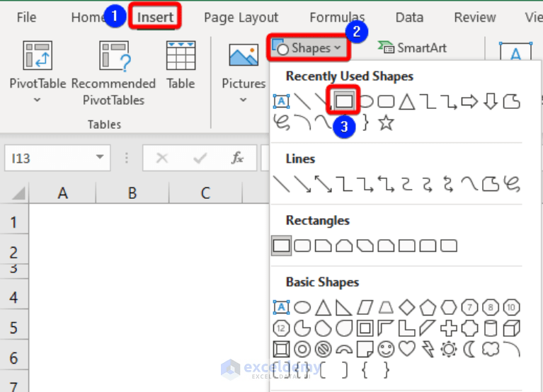Click the Select All corner triangle
The height and width of the screenshot is (392, 543).
click(18, 193)
